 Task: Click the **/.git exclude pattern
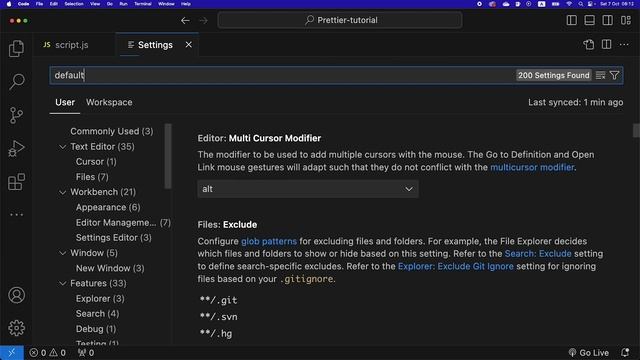(x=218, y=300)
